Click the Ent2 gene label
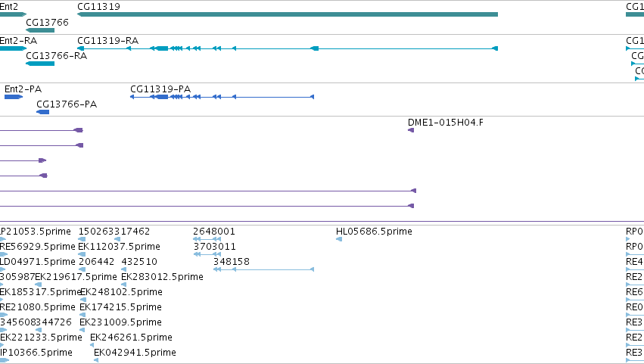 point(8,7)
